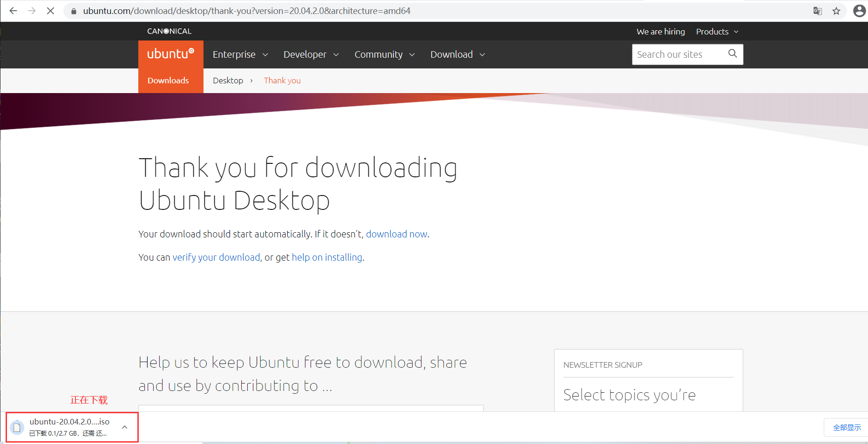Image resolution: width=868 pixels, height=444 pixels.
Task: Open the Products dropdown
Action: tap(717, 32)
